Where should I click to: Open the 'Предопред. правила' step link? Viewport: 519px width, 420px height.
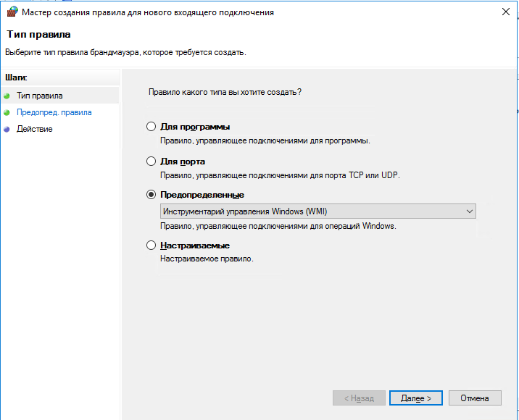tap(54, 113)
